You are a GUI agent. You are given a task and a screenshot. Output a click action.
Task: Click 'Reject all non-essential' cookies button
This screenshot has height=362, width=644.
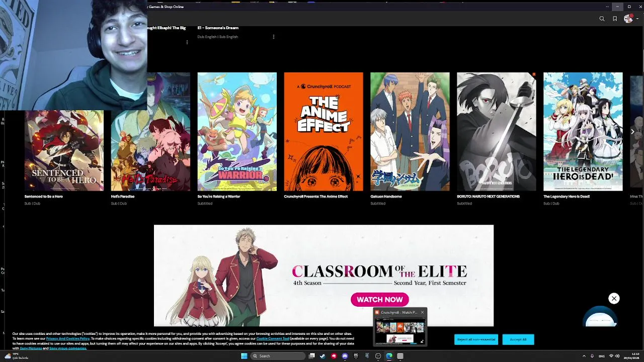click(x=476, y=339)
